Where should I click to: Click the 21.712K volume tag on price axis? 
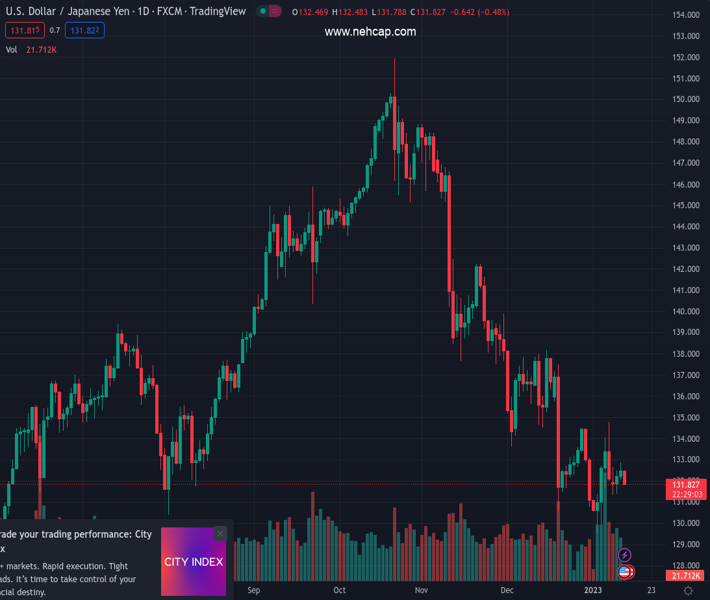coord(686,576)
